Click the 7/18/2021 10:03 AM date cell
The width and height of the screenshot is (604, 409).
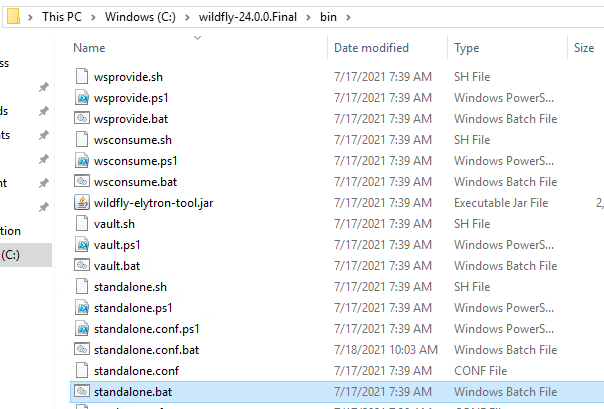coord(386,350)
